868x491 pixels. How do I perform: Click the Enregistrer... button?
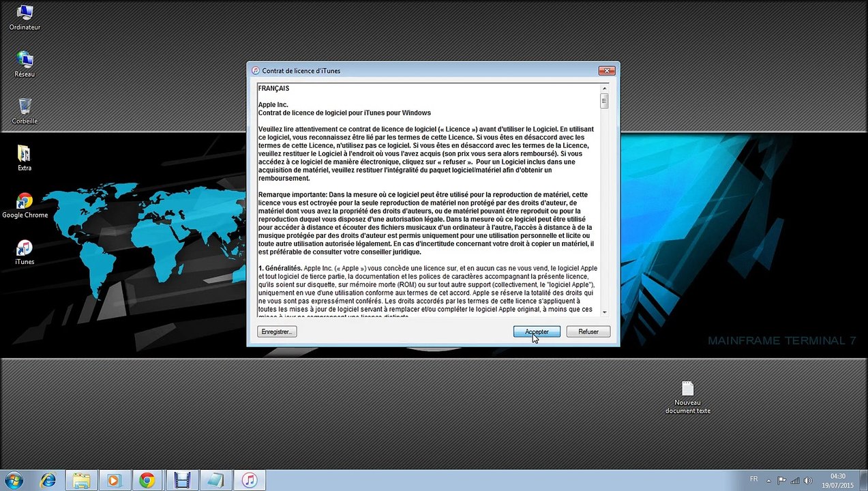(x=277, y=331)
